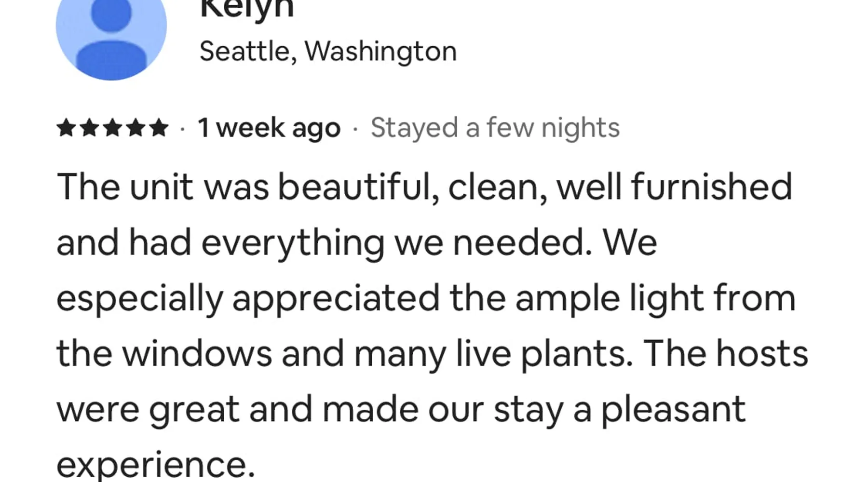Click the fifth star of the rating

pyautogui.click(x=158, y=128)
